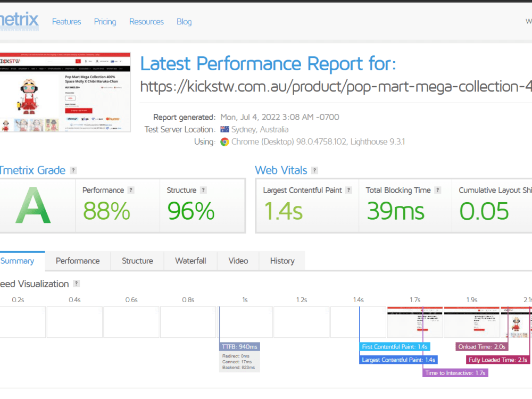Open help icon beside Total Blocking Time

pyautogui.click(x=438, y=190)
